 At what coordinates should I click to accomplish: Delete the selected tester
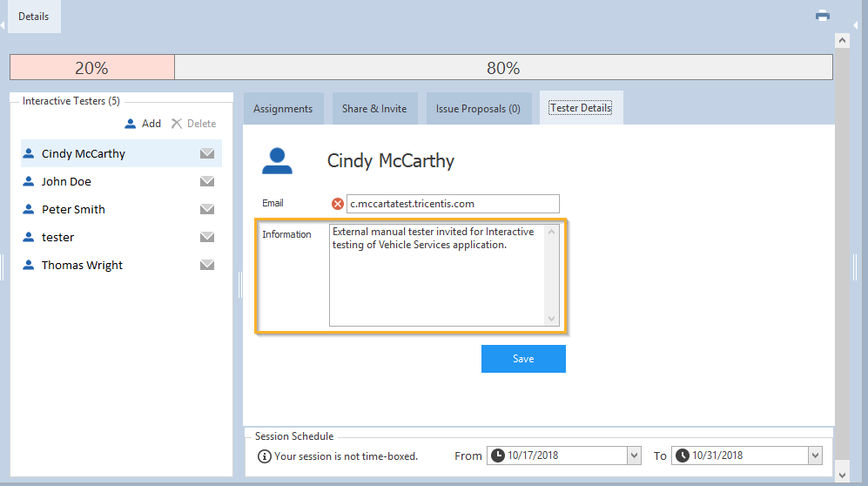tap(193, 124)
